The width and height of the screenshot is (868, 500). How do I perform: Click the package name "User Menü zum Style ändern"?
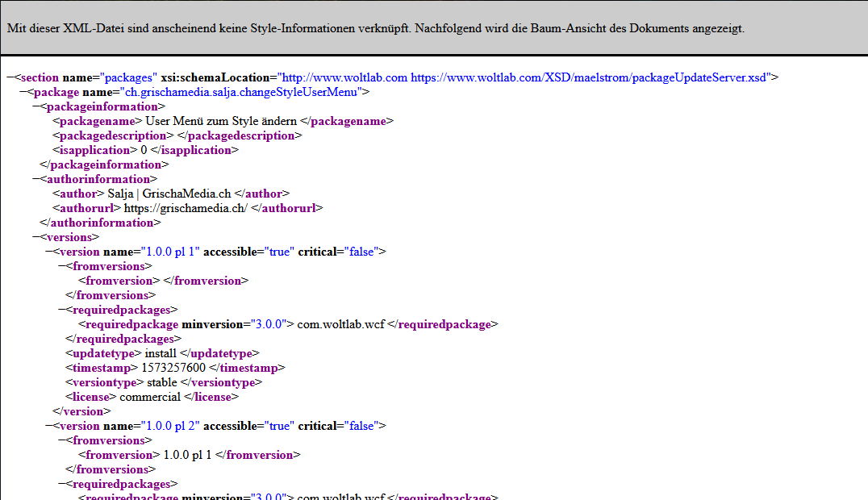click(220, 122)
